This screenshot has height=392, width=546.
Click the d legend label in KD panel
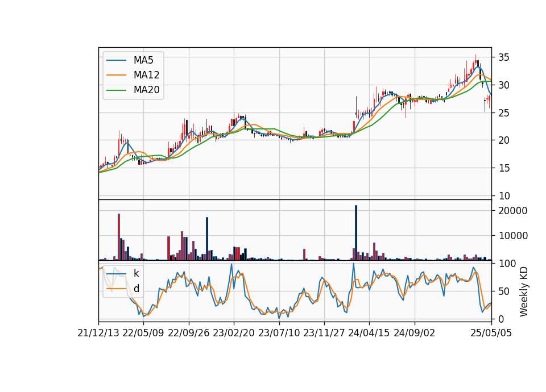click(136, 289)
